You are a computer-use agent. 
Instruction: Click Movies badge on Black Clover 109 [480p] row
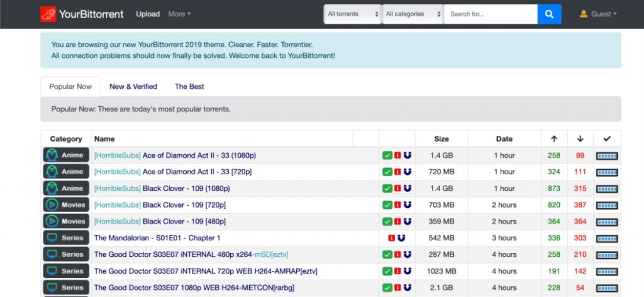point(66,221)
